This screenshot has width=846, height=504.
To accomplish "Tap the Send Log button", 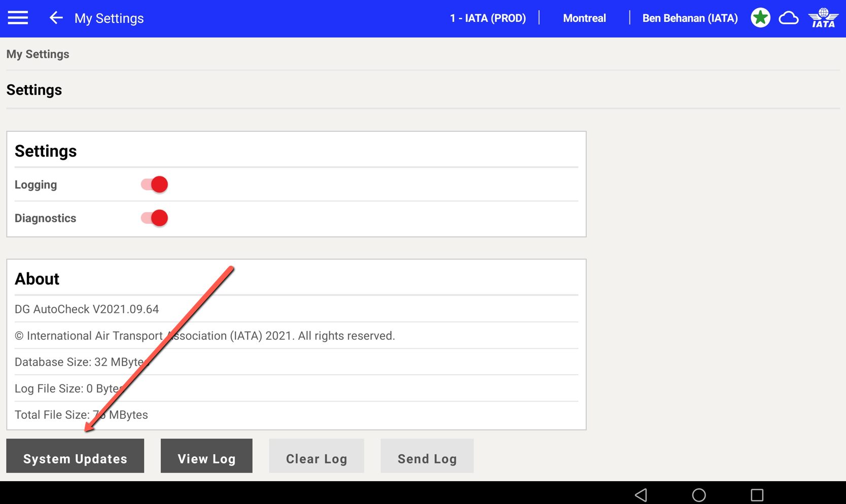I will pos(427,456).
